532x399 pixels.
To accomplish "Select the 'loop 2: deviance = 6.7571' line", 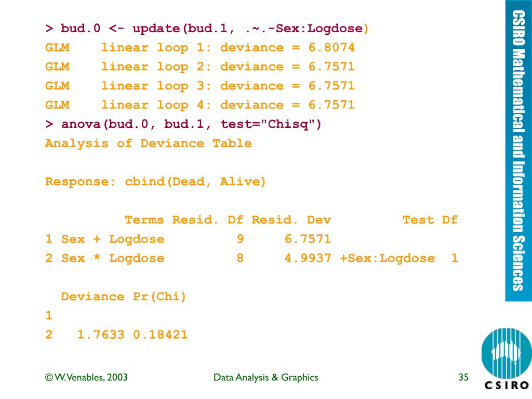I will [x=200, y=66].
